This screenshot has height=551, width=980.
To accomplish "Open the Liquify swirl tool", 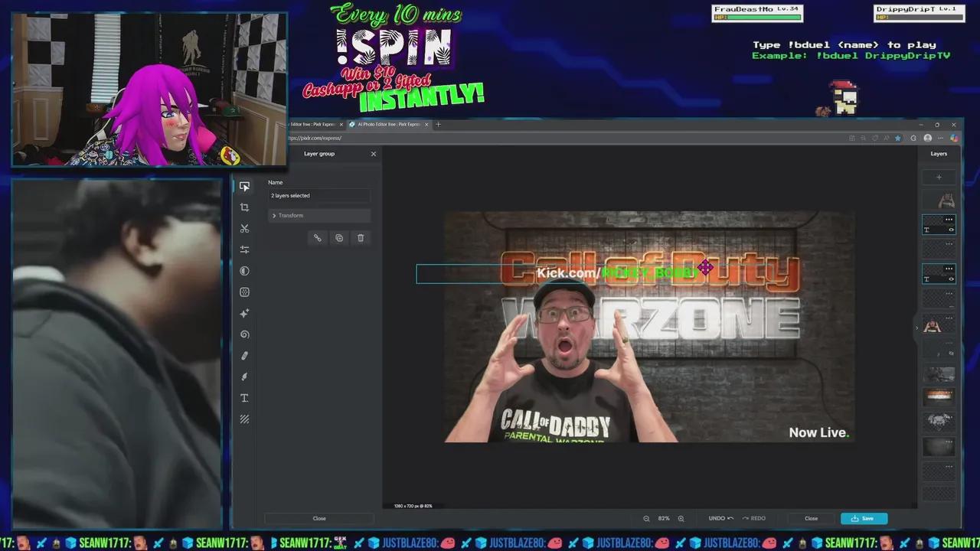I will (x=244, y=334).
